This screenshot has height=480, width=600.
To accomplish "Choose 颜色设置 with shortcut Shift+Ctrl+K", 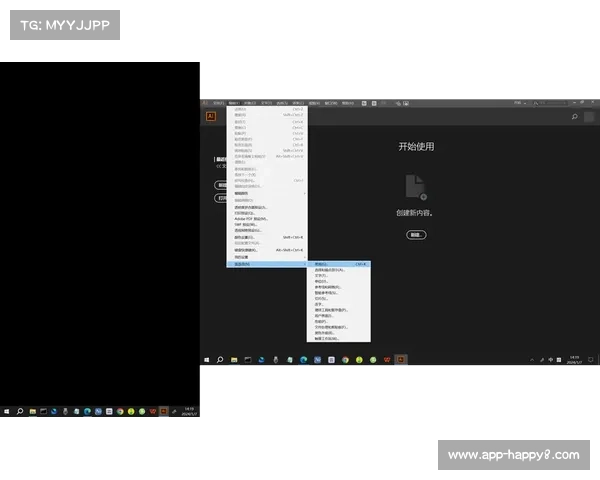I will [267, 237].
